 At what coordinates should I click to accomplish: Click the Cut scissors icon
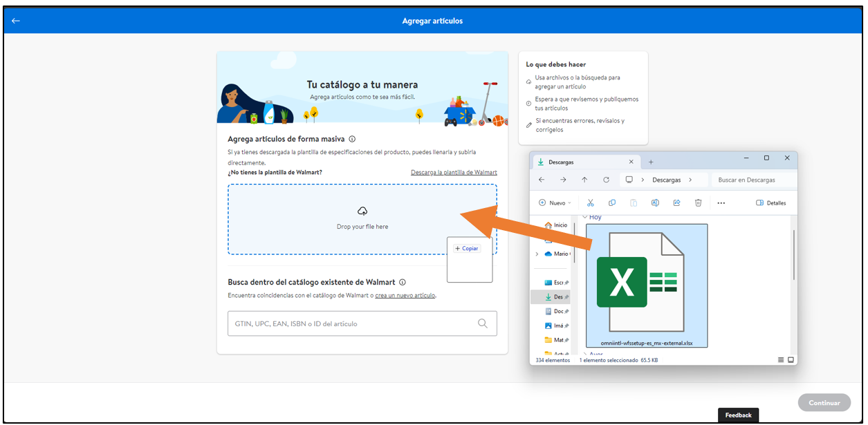tap(590, 202)
